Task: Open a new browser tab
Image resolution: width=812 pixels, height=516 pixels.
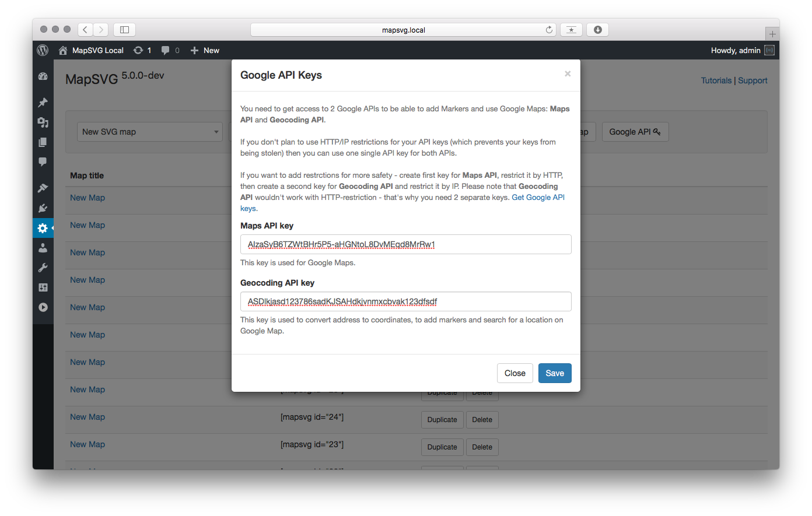Action: tap(772, 34)
